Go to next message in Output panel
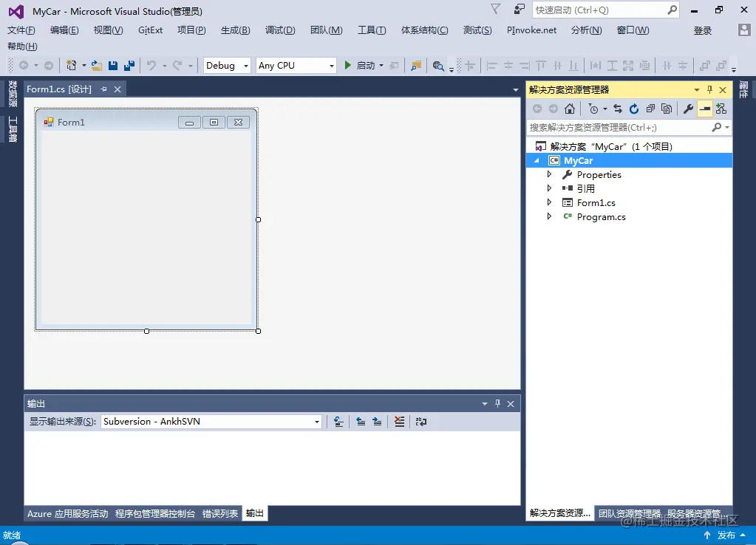The width and height of the screenshot is (756, 545). click(x=377, y=422)
